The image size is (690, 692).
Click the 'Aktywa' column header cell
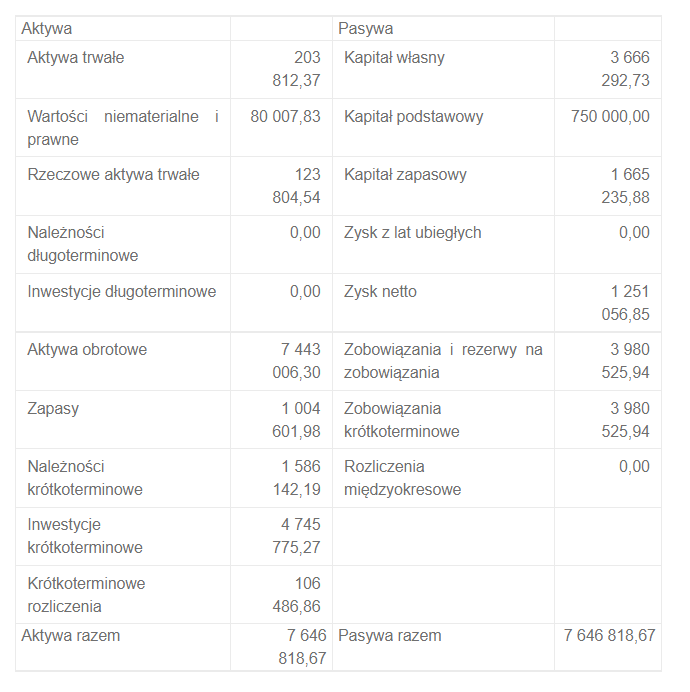click(47, 29)
